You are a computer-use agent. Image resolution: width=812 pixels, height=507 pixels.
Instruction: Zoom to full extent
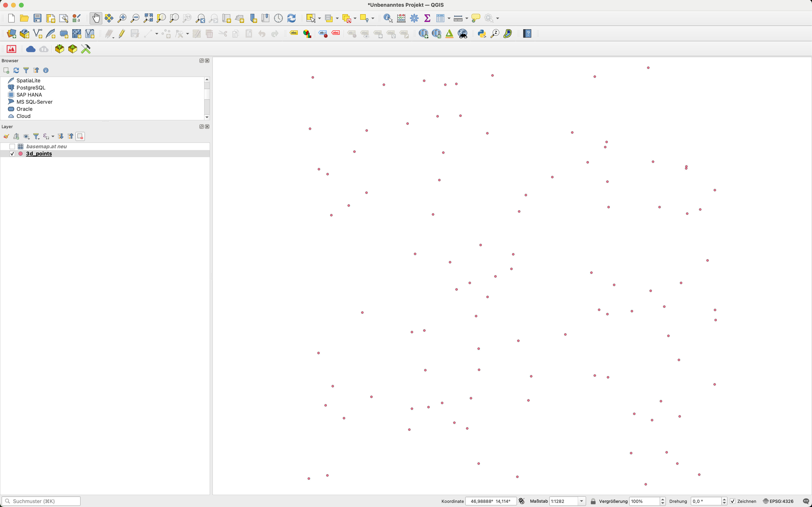point(148,18)
